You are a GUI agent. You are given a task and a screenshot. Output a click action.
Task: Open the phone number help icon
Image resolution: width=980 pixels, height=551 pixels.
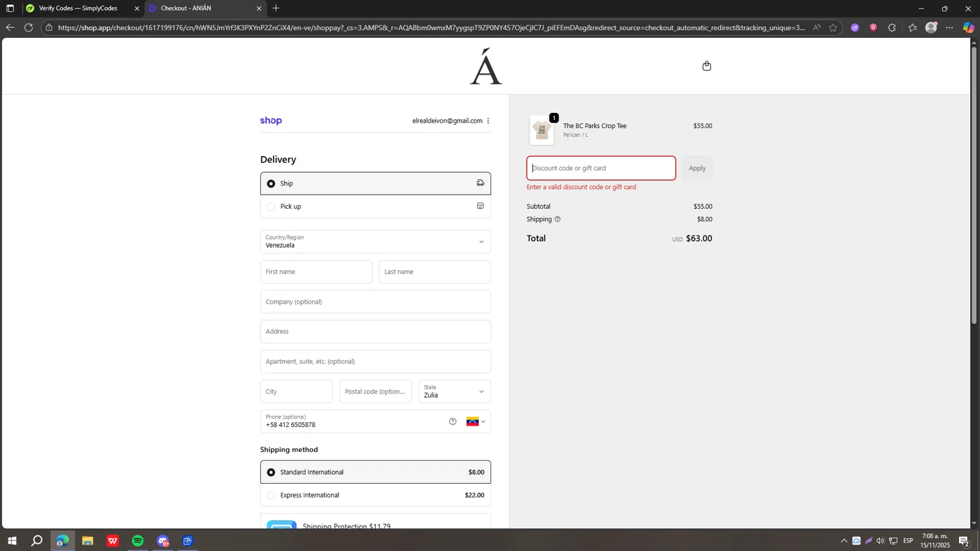453,422
